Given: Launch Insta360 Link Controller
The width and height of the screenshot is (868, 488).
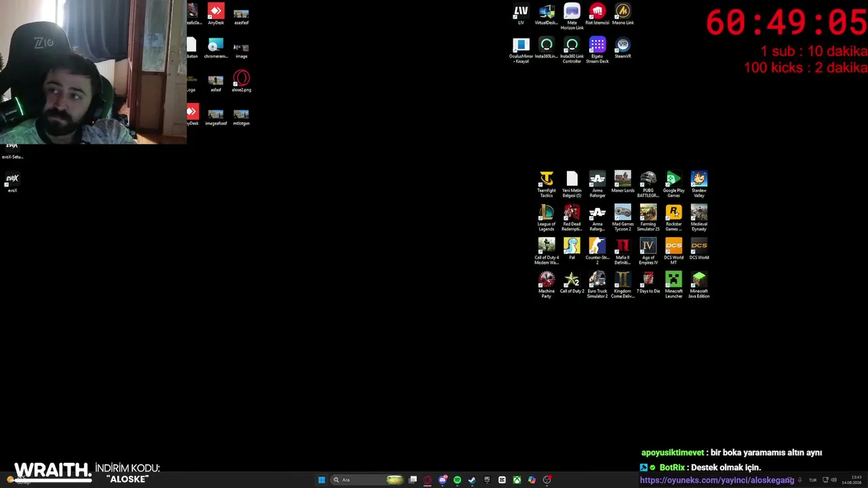Looking at the screenshot, I should pos(572,50).
